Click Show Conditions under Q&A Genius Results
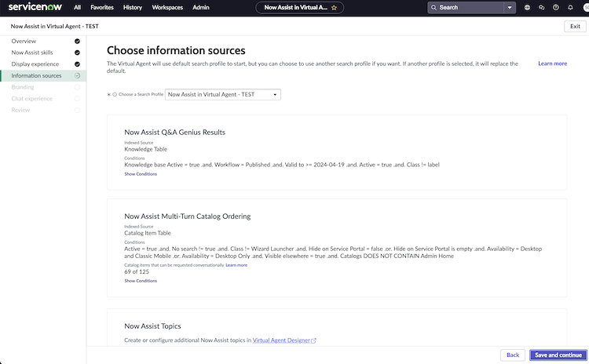This screenshot has height=364, width=589. [x=141, y=174]
